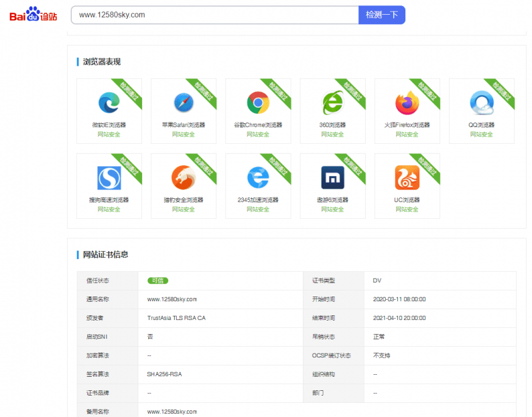The height and width of the screenshot is (417, 532).
Task: Click the 颁发者 row label
Action: 94,318
